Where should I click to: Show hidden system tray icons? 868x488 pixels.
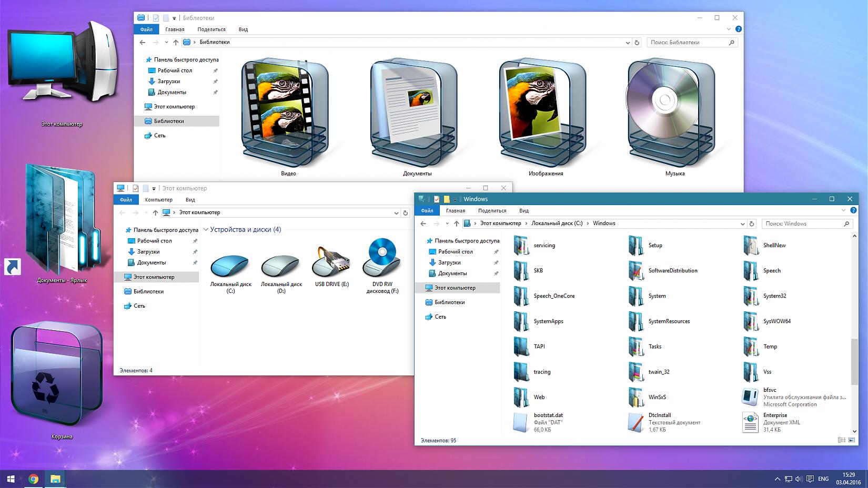(777, 479)
